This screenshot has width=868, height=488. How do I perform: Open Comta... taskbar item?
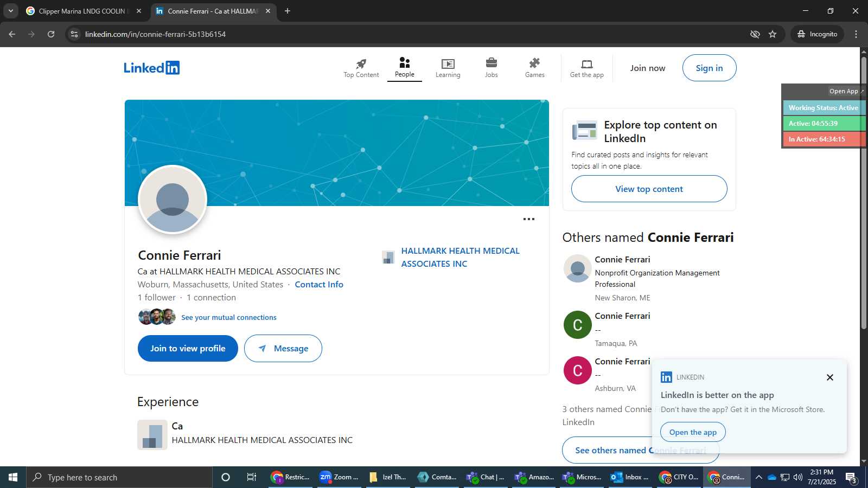[x=437, y=477]
